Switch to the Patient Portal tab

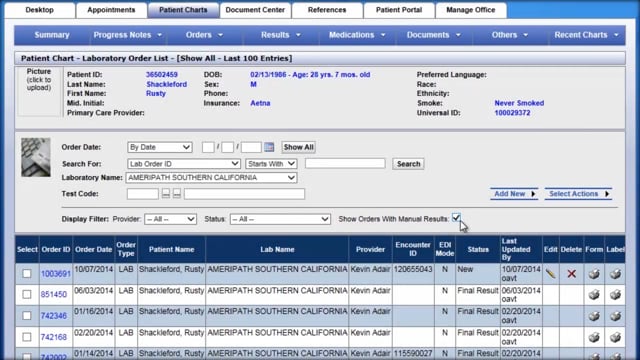[399, 10]
